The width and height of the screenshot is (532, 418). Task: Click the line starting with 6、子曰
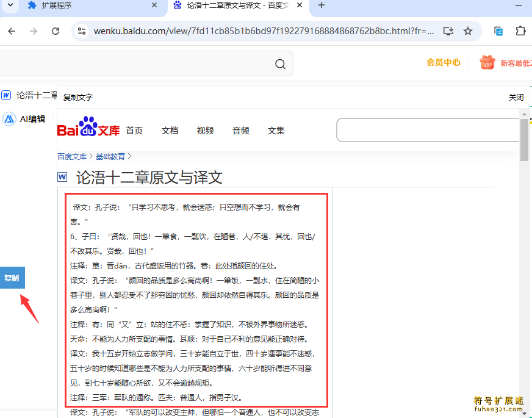(193, 237)
